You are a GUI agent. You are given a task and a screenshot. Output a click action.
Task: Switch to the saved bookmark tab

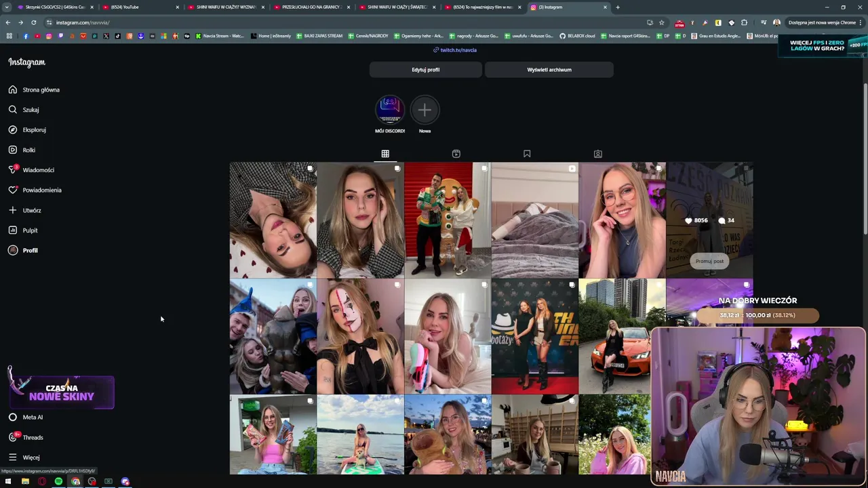[x=527, y=154]
